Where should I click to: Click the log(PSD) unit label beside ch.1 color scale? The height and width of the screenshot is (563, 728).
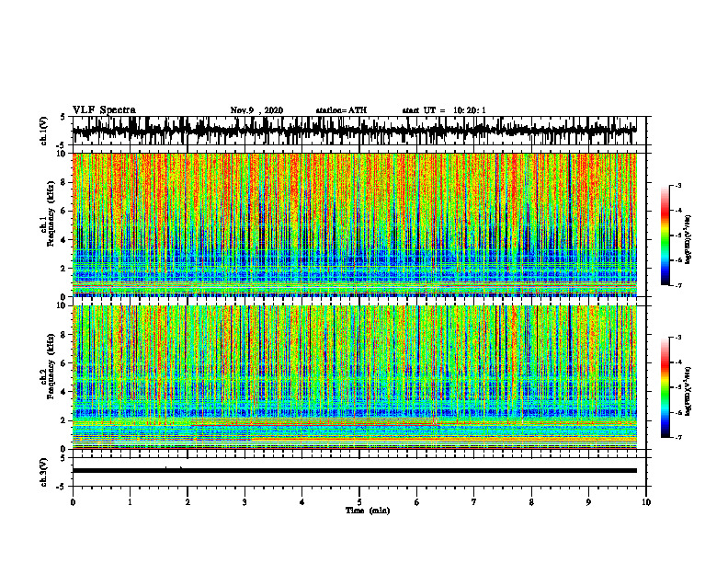coord(688,238)
